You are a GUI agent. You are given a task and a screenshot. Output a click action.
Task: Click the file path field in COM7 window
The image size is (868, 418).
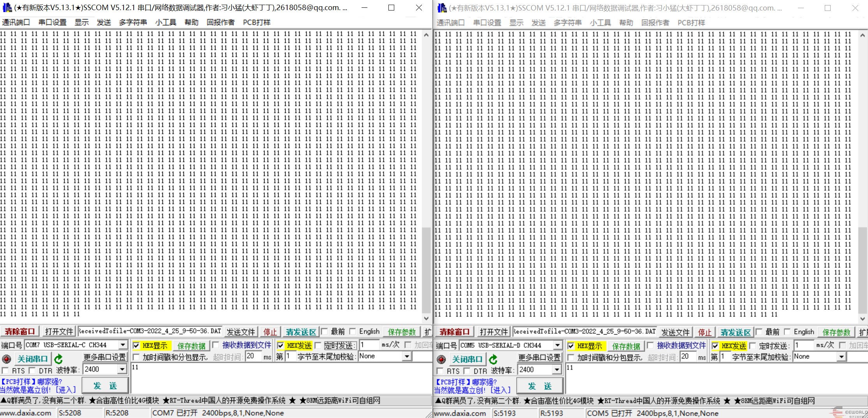click(150, 331)
